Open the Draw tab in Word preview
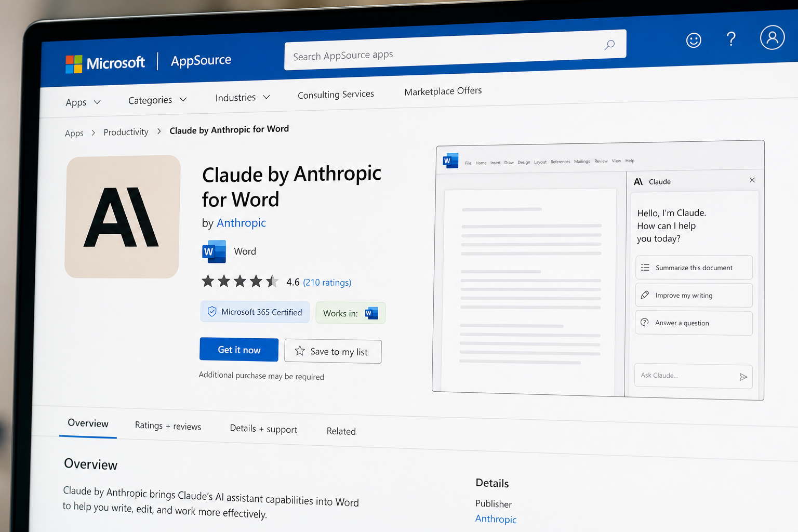This screenshot has width=798, height=532. point(509,163)
